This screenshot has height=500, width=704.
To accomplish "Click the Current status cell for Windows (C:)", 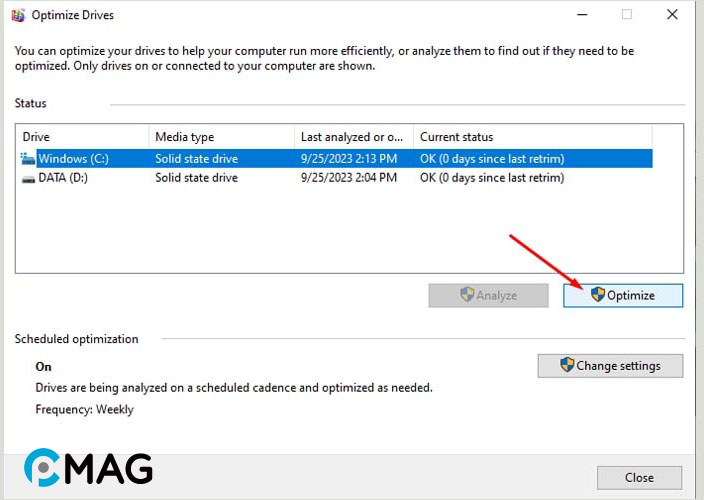I will (492, 158).
